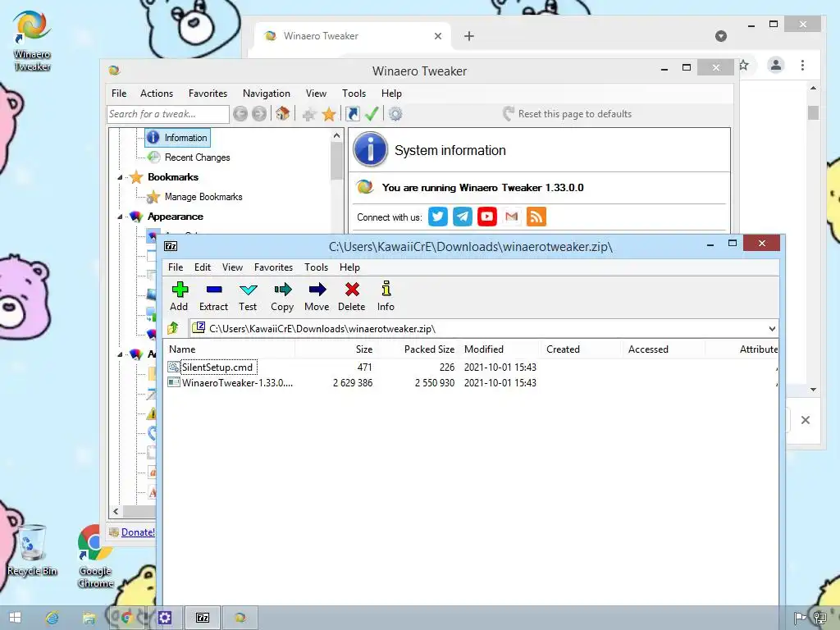Open a new Chrome tab with plus button
Screen dimensions: 840x630
click(x=468, y=36)
